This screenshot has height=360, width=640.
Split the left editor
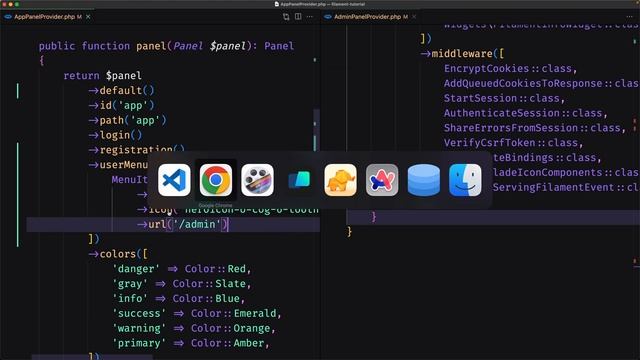point(298,17)
